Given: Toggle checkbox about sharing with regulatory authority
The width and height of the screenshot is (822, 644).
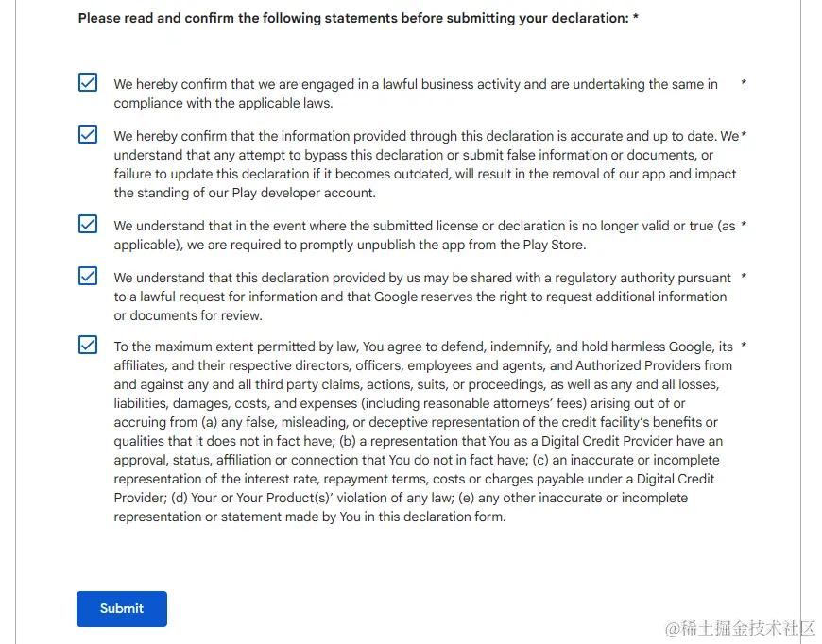Looking at the screenshot, I should [88, 277].
